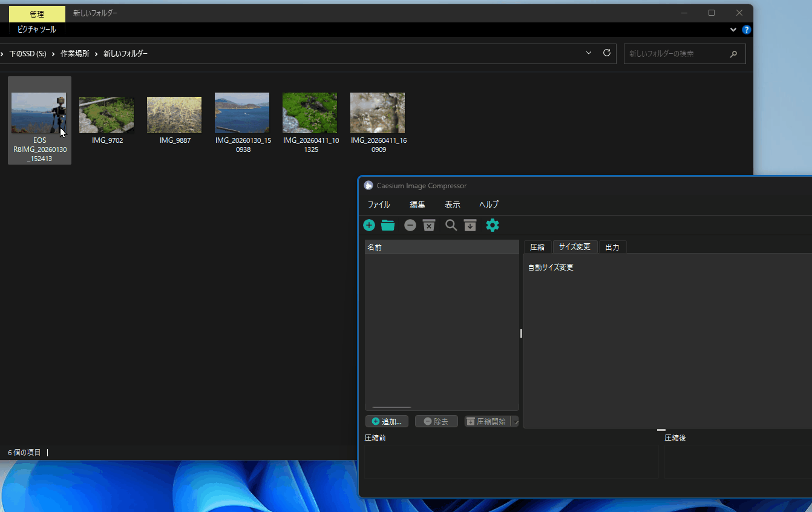Add files with the Caesium plus icon
Screen dimensions: 812x512
click(x=369, y=225)
